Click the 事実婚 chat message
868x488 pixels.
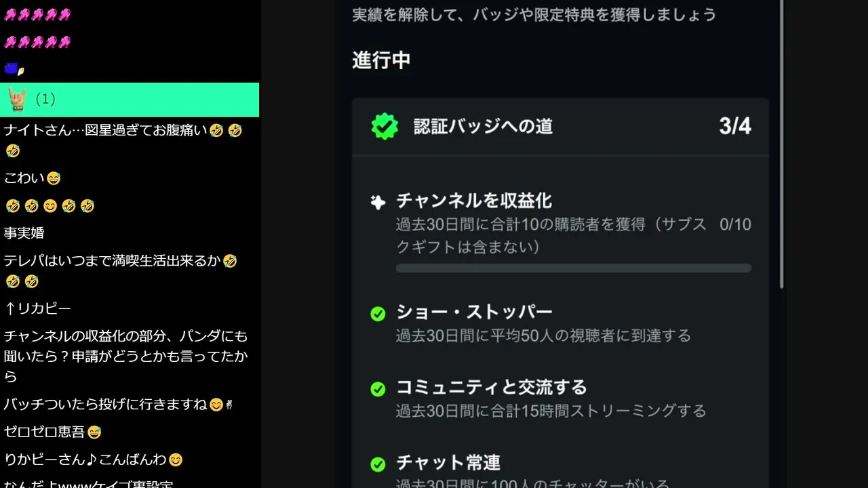(x=24, y=233)
